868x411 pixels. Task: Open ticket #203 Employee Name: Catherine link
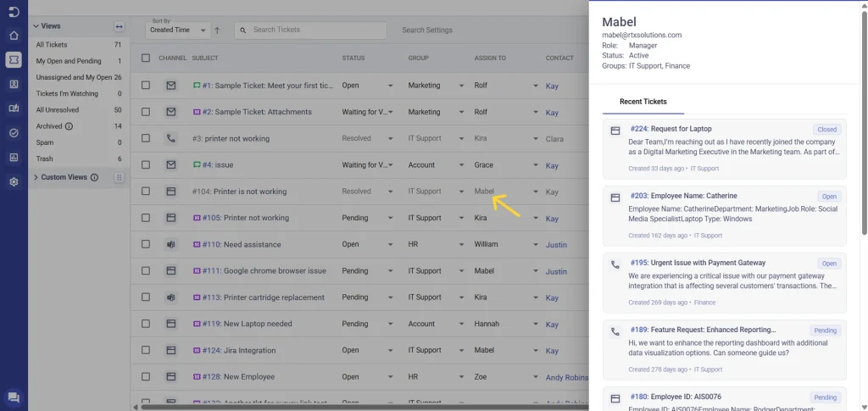coord(684,196)
